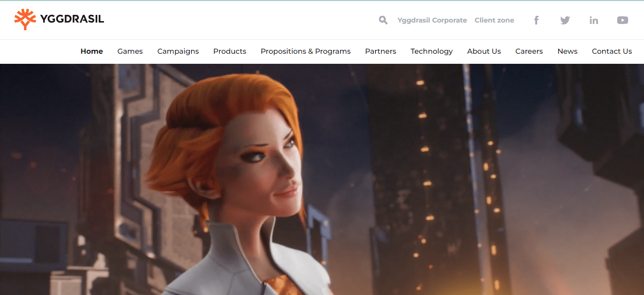Go to Yggdrasil Corporate link
This screenshot has height=295, width=644.
(x=432, y=20)
